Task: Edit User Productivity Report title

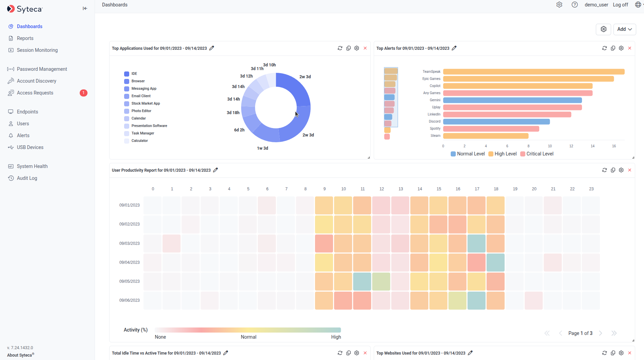Action: pyautogui.click(x=215, y=170)
